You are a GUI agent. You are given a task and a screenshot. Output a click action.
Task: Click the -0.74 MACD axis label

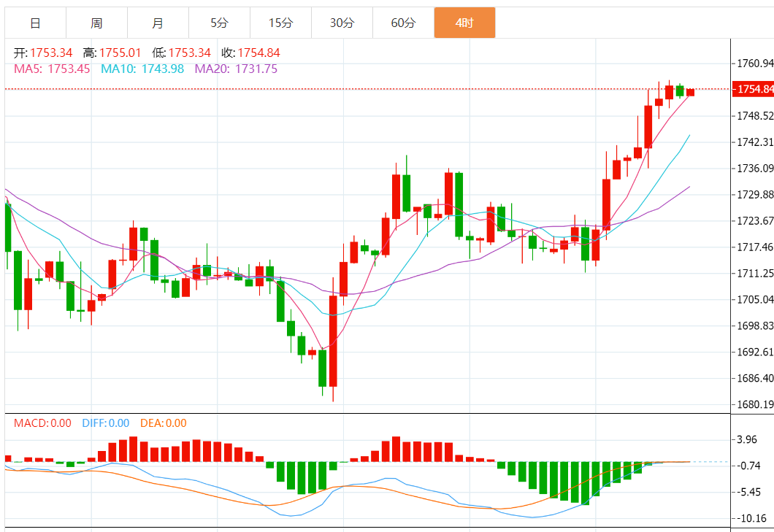click(x=749, y=466)
